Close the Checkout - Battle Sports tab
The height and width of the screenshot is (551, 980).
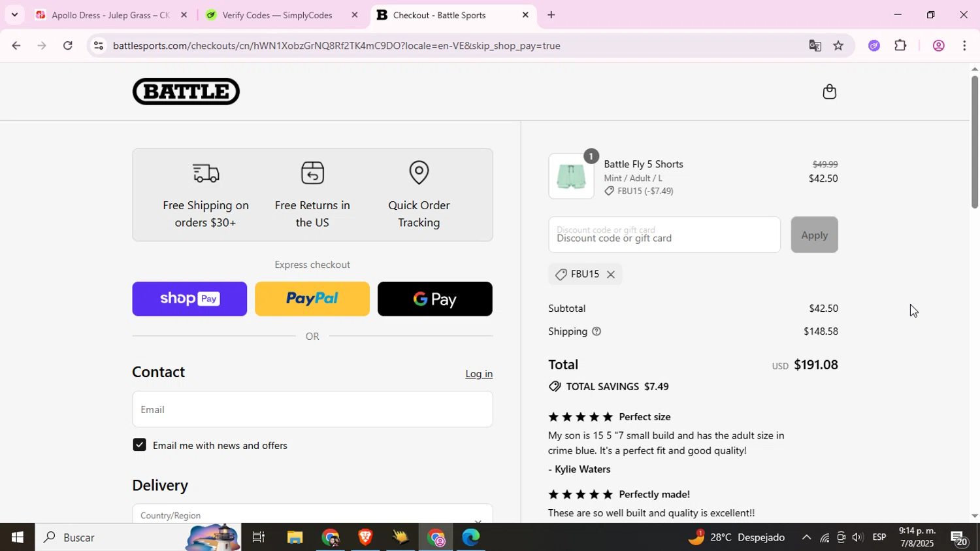(x=525, y=14)
